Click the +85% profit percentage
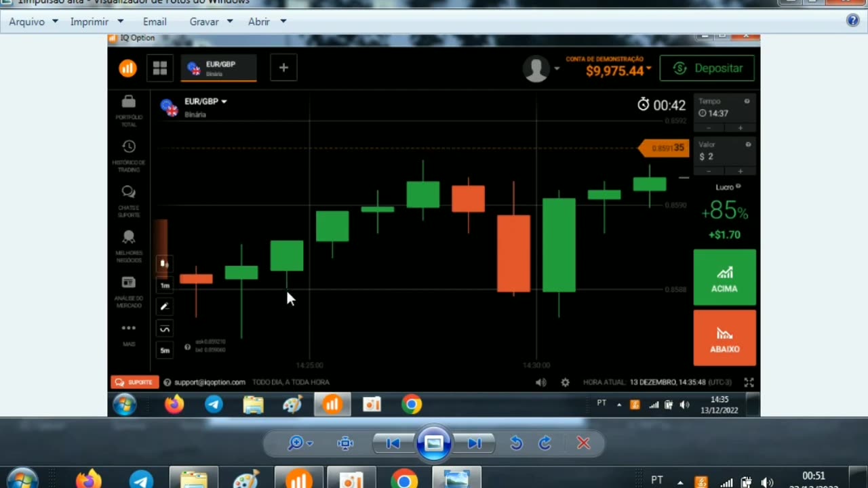This screenshot has width=868, height=488. [x=724, y=211]
